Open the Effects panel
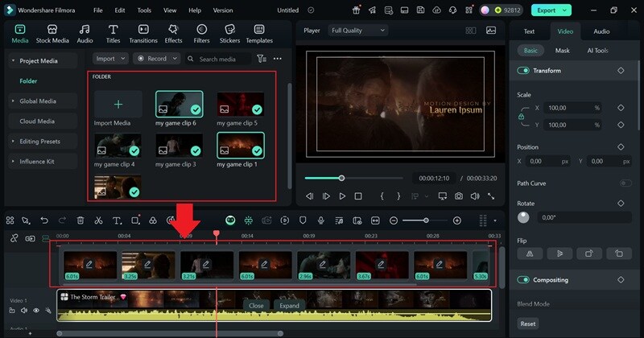This screenshot has width=644, height=338. click(173, 34)
